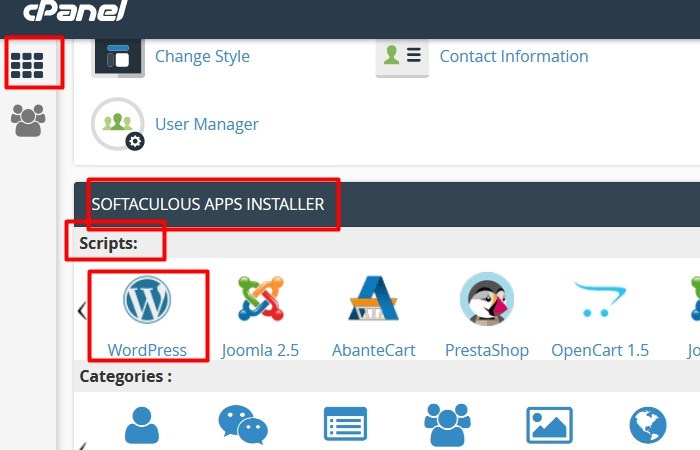Click the cPanel logo

pyautogui.click(x=76, y=10)
